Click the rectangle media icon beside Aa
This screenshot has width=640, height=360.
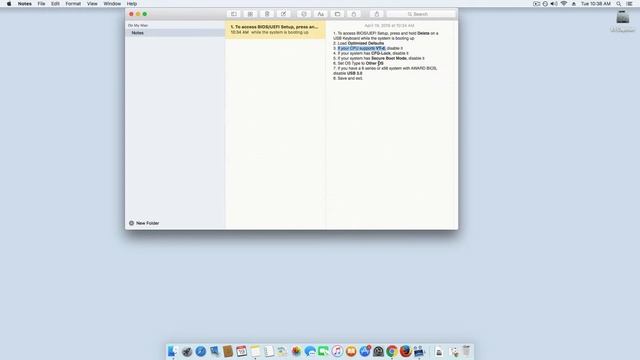(x=337, y=14)
